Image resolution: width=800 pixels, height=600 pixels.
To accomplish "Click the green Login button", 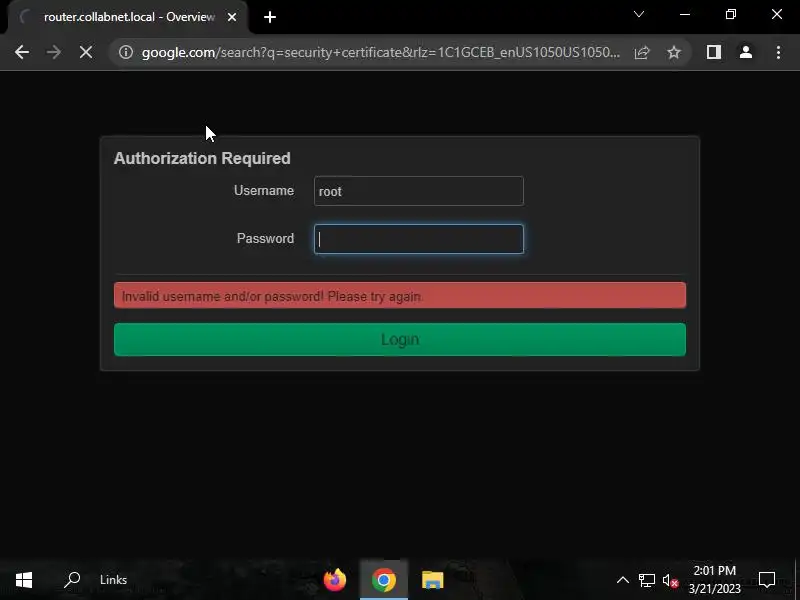I will pyautogui.click(x=400, y=340).
